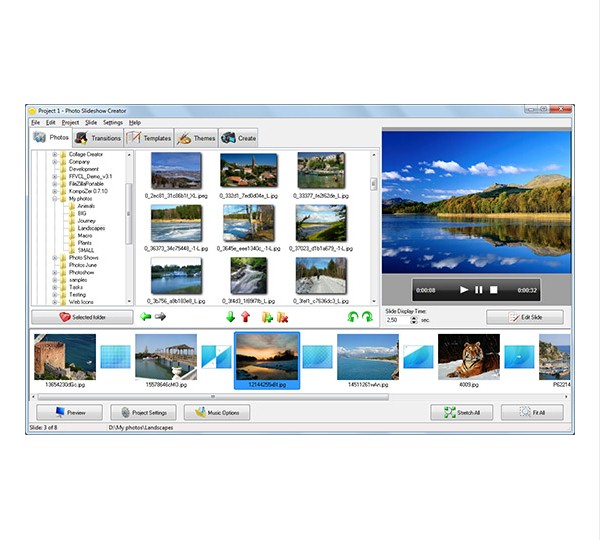The width and height of the screenshot is (600, 540).
Task: Click the Slide Display Time spinner arrows
Action: click(x=412, y=320)
